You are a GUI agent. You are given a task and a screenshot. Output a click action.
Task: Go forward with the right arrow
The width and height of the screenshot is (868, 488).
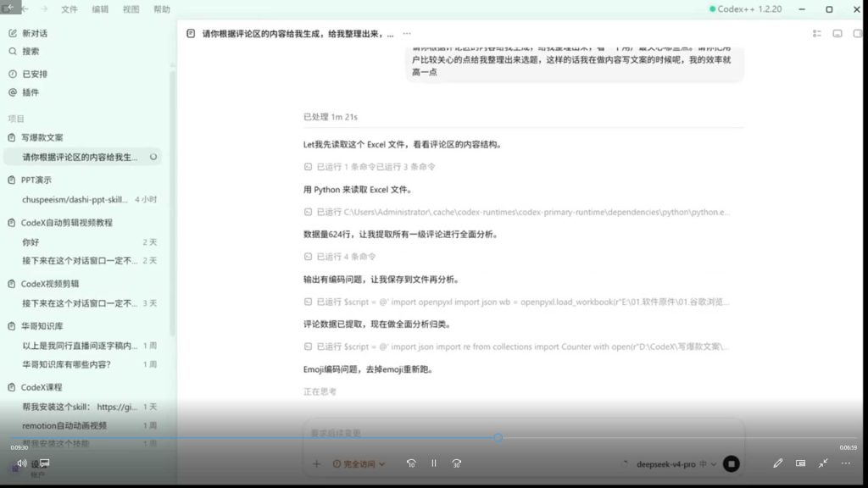[45, 9]
